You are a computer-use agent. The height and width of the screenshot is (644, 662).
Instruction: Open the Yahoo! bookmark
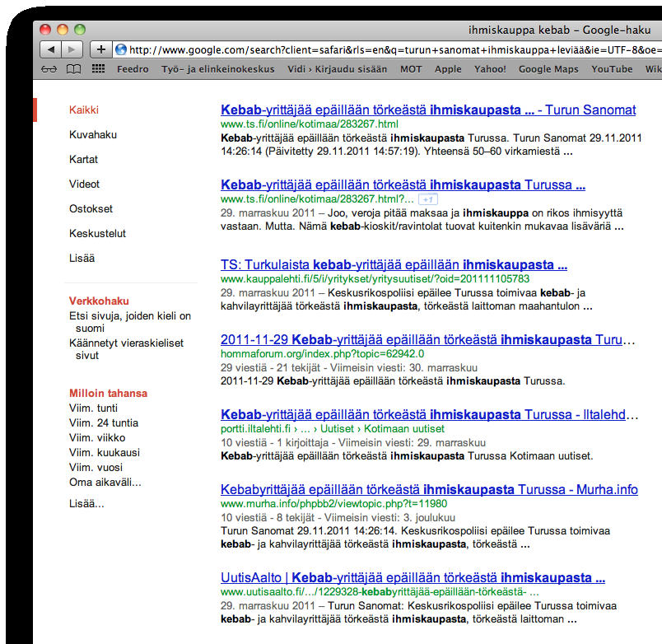click(x=490, y=69)
